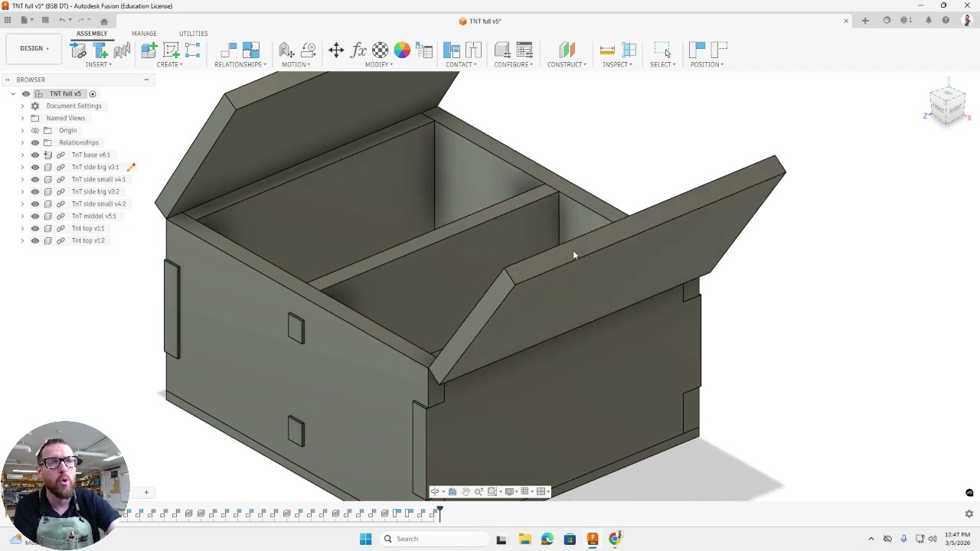Open the POSITION menu label
The image size is (980, 551).
(707, 64)
